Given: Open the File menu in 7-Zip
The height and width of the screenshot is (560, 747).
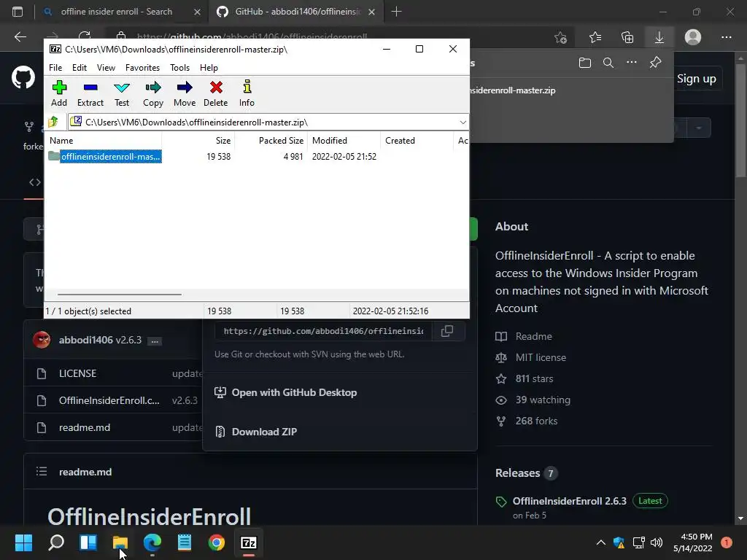Looking at the screenshot, I should [55, 68].
